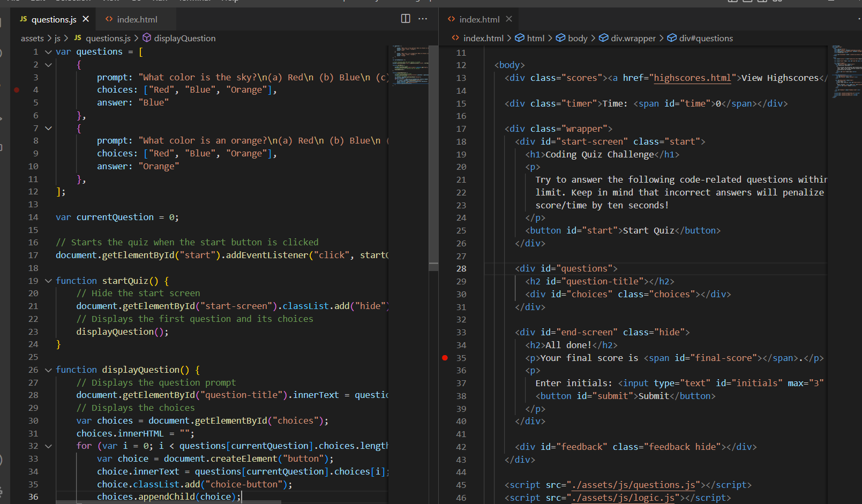Open the highscores.html link in line 13
The width and height of the screenshot is (862, 504).
point(692,78)
